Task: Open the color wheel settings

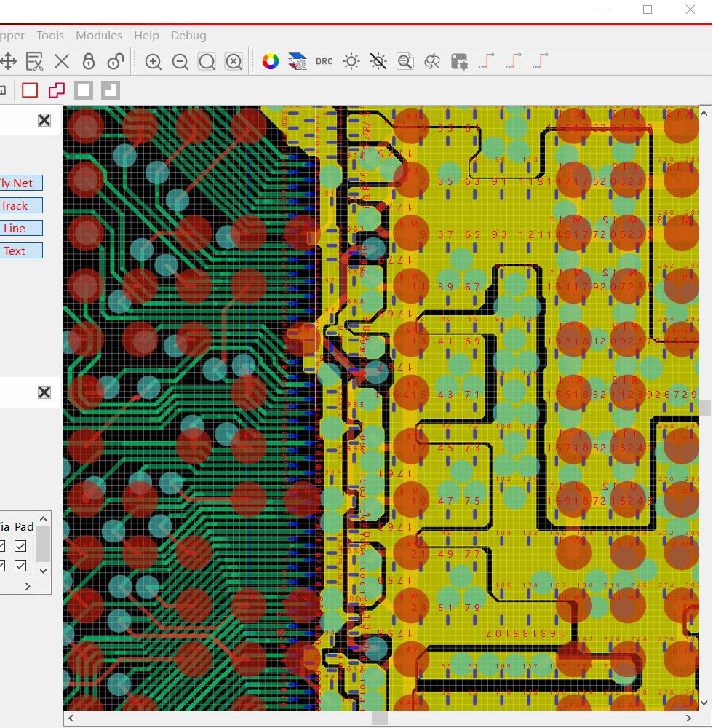Action: 271,61
